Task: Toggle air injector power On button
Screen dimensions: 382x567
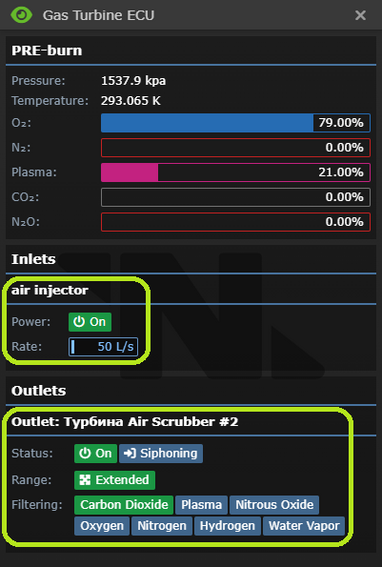Action: tap(90, 322)
